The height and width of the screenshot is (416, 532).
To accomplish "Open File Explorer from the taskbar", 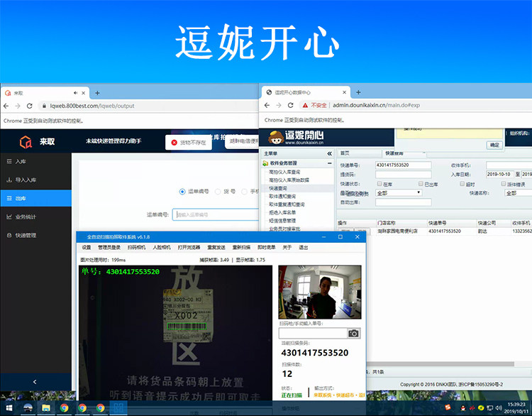I will click(46, 407).
